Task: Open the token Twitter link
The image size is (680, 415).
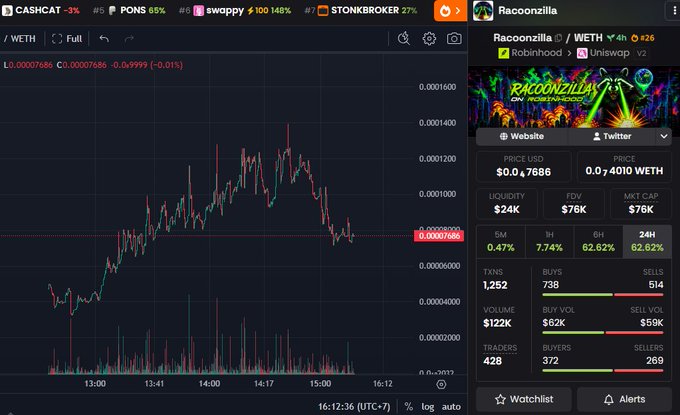Action: [x=611, y=136]
